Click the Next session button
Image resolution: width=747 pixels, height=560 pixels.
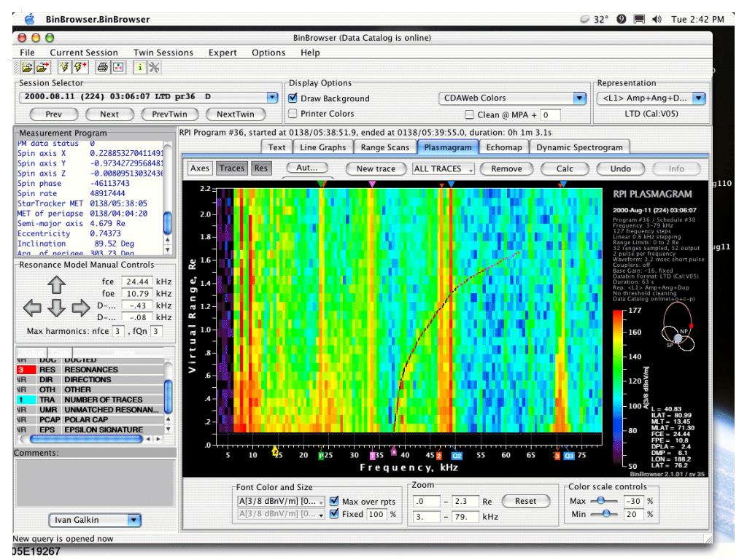point(109,114)
